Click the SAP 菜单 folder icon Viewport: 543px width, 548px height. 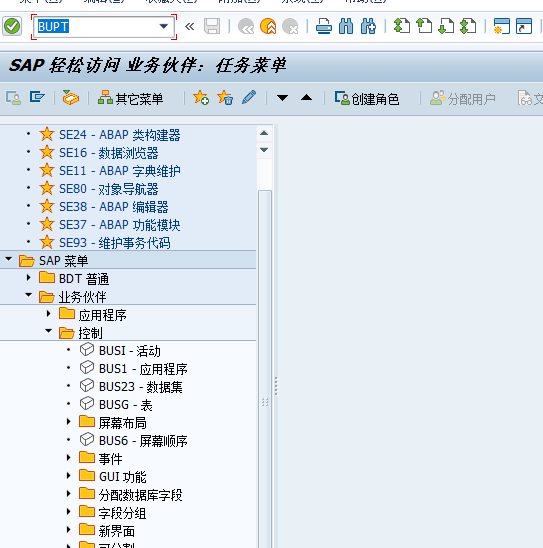click(27, 261)
